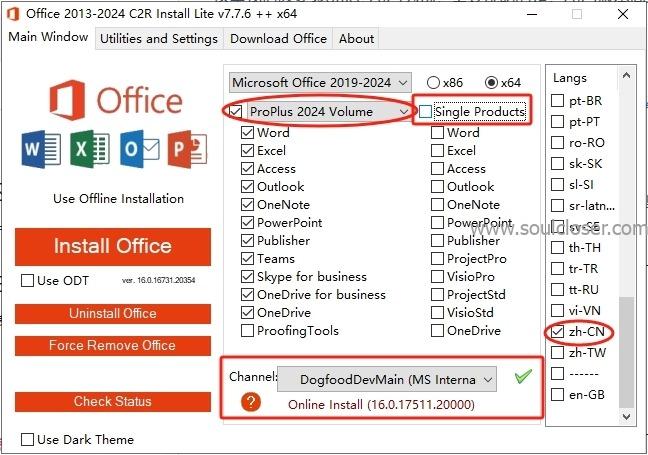Click the Use Offline Installation label
This screenshot has width=648, height=455.
point(119,198)
